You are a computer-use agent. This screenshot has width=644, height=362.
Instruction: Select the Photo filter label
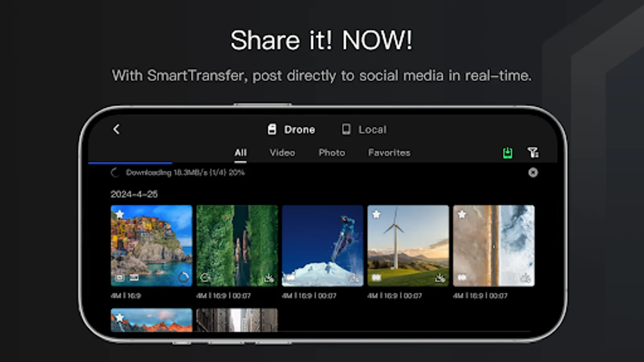pos(332,152)
